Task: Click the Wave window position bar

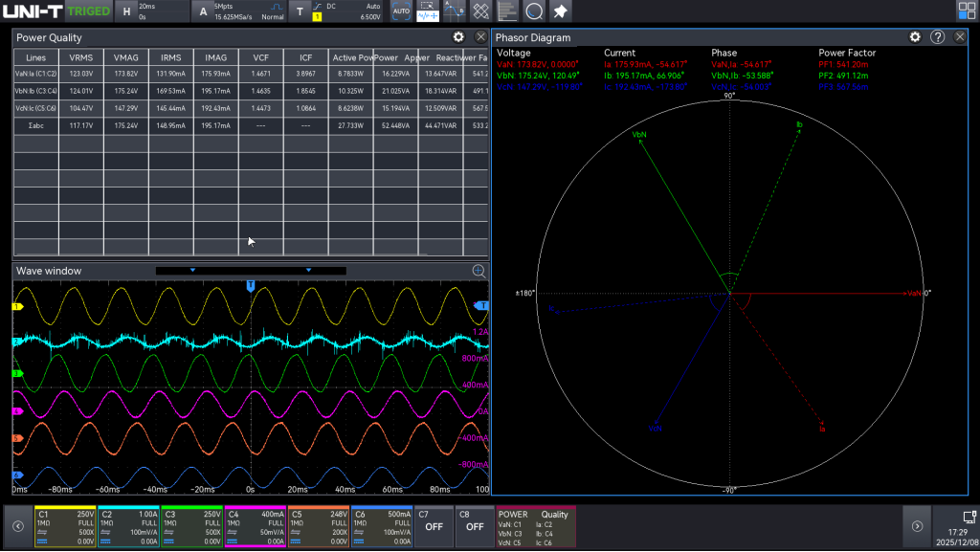Action: tap(251, 271)
